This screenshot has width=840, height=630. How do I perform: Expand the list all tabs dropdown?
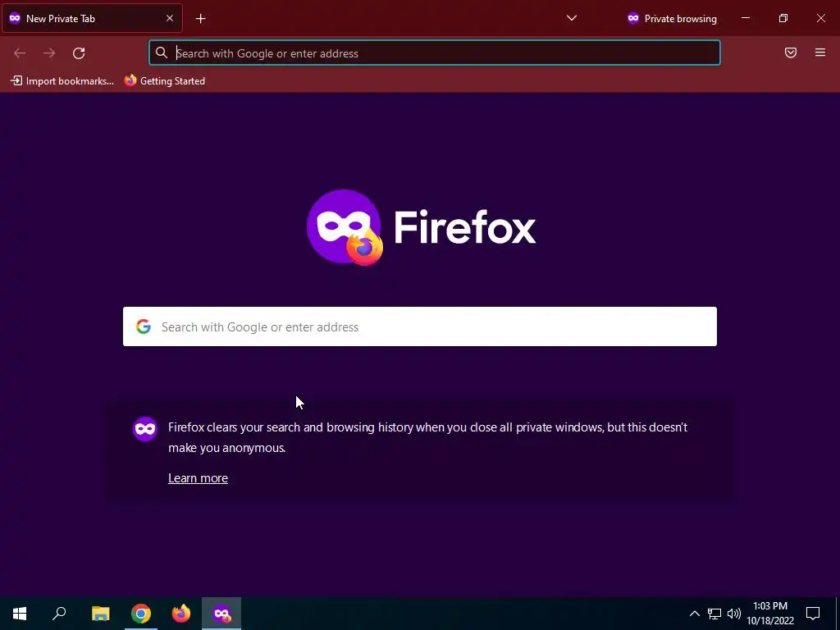coord(572,18)
